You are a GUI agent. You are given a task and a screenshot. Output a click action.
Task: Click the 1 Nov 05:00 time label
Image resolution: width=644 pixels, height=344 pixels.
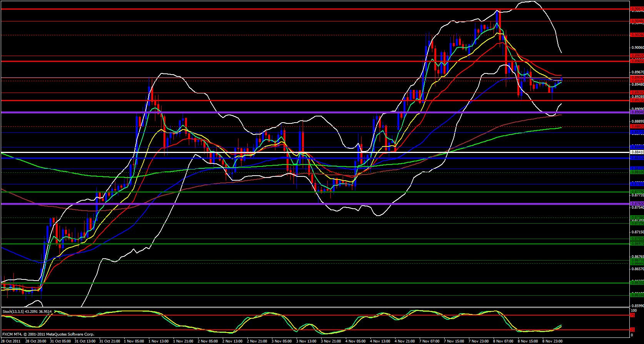coord(134,341)
